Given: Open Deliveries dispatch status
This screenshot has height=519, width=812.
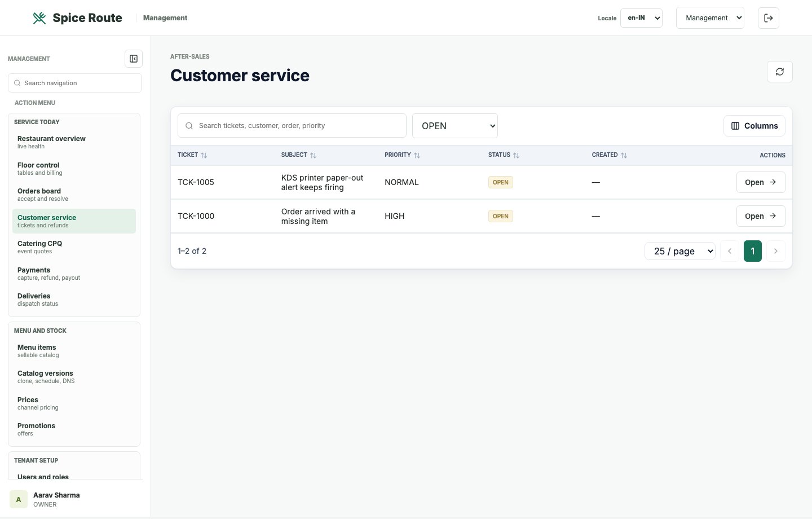Looking at the screenshot, I should (74, 300).
